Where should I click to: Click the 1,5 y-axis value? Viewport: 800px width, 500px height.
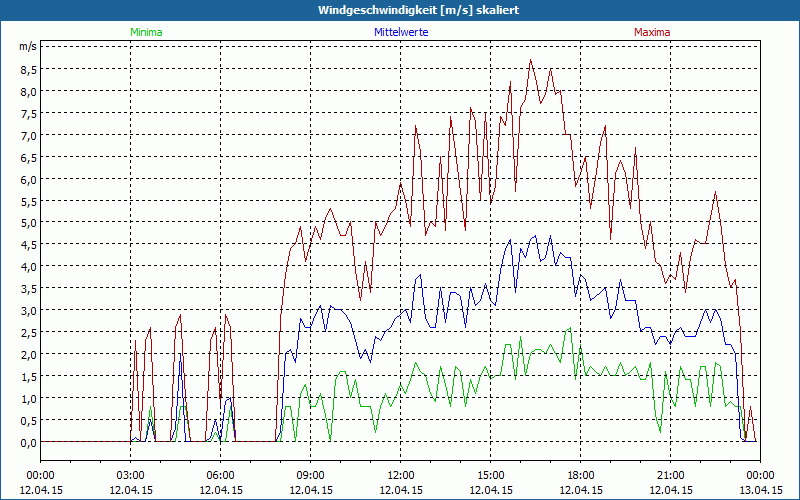pos(29,377)
